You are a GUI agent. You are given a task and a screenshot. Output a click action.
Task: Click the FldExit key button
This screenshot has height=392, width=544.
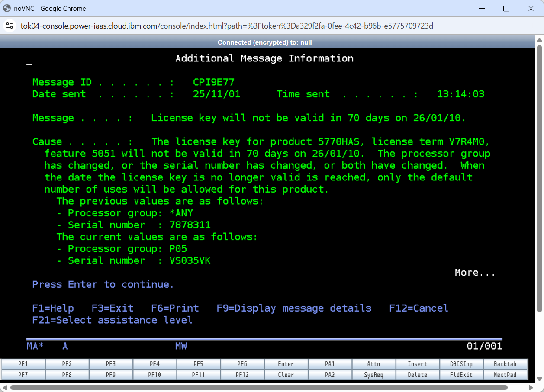click(461, 375)
